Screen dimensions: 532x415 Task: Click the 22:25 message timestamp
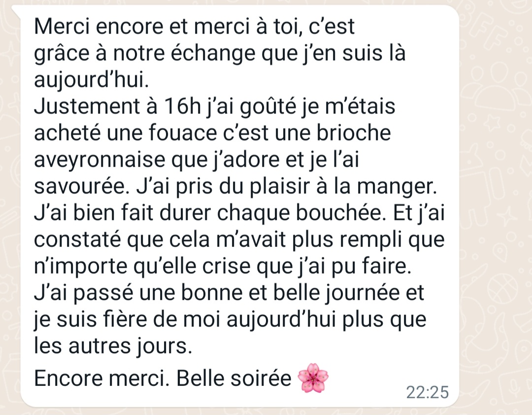[x=428, y=392]
